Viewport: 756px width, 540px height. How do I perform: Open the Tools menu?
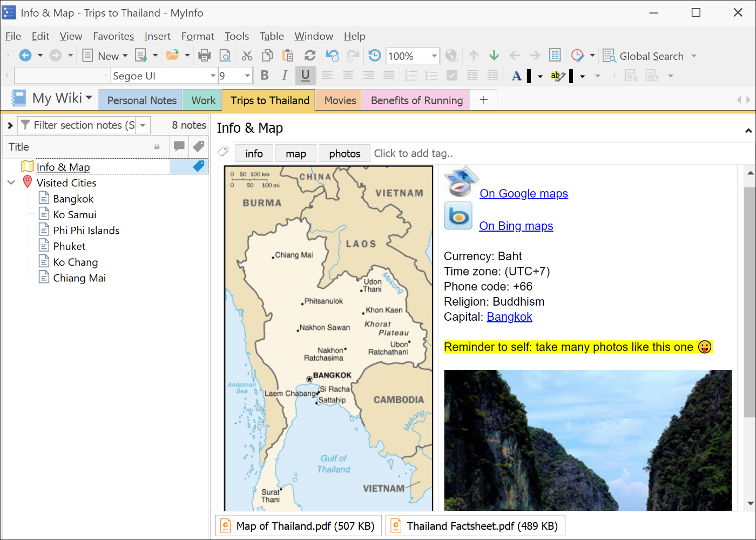pos(237,36)
